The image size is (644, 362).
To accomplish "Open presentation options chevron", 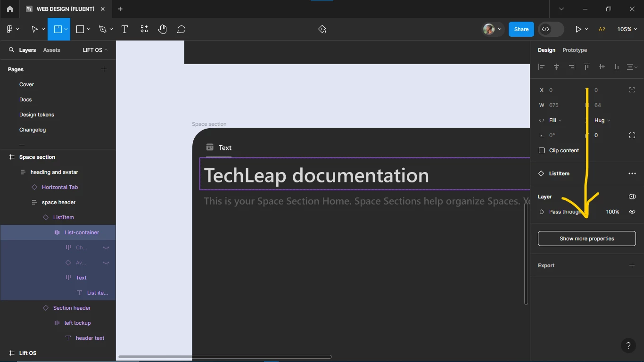I will tap(586, 29).
